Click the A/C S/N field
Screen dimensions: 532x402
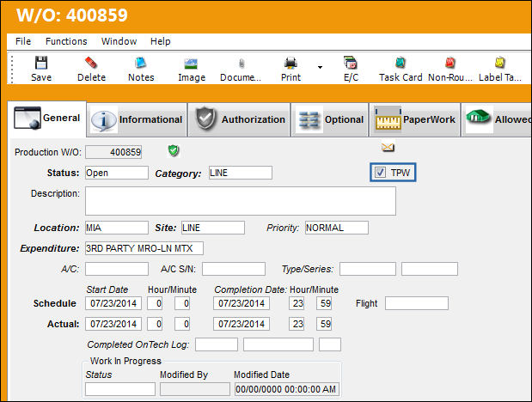[234, 269]
